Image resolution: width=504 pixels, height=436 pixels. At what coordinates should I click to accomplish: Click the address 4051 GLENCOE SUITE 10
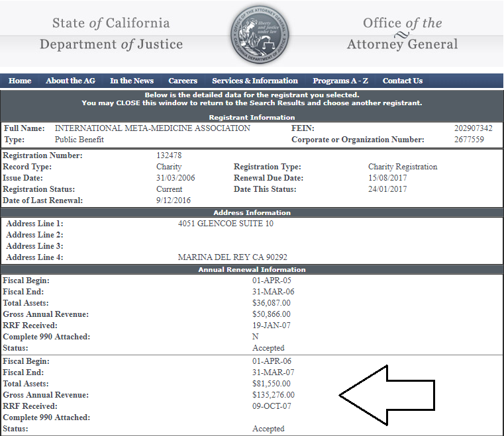coord(226,224)
